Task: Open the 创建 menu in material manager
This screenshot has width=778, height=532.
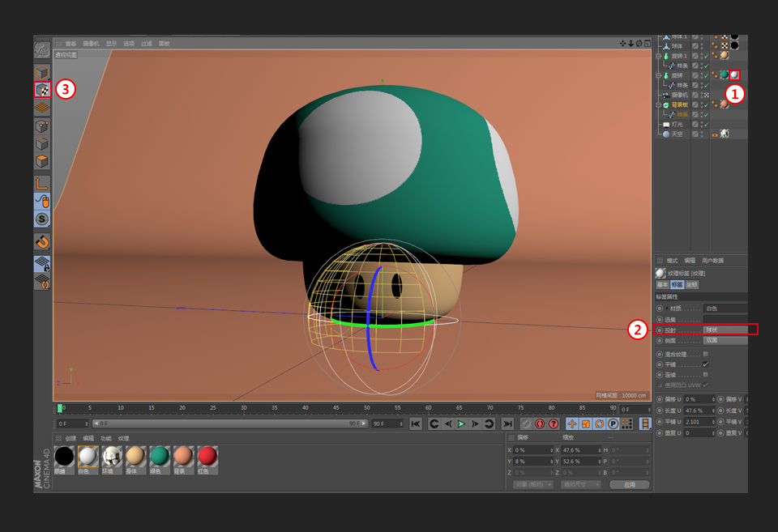Action: [x=71, y=438]
